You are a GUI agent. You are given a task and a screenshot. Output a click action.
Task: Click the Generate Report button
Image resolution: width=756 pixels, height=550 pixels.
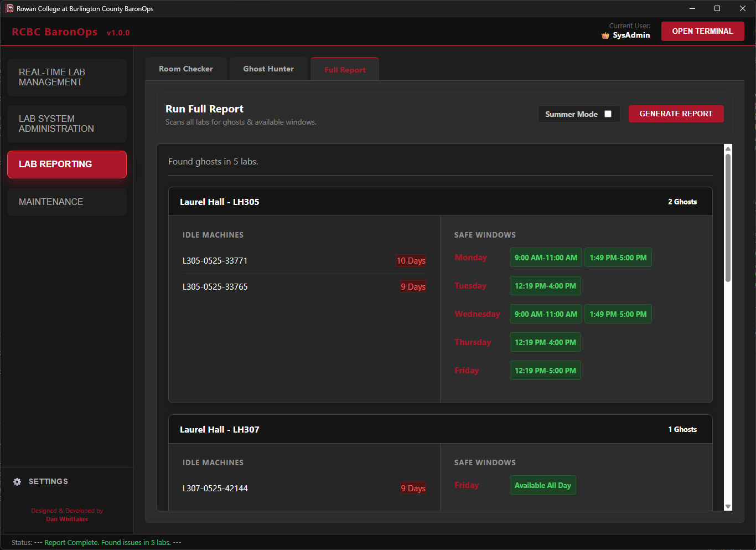click(x=676, y=114)
